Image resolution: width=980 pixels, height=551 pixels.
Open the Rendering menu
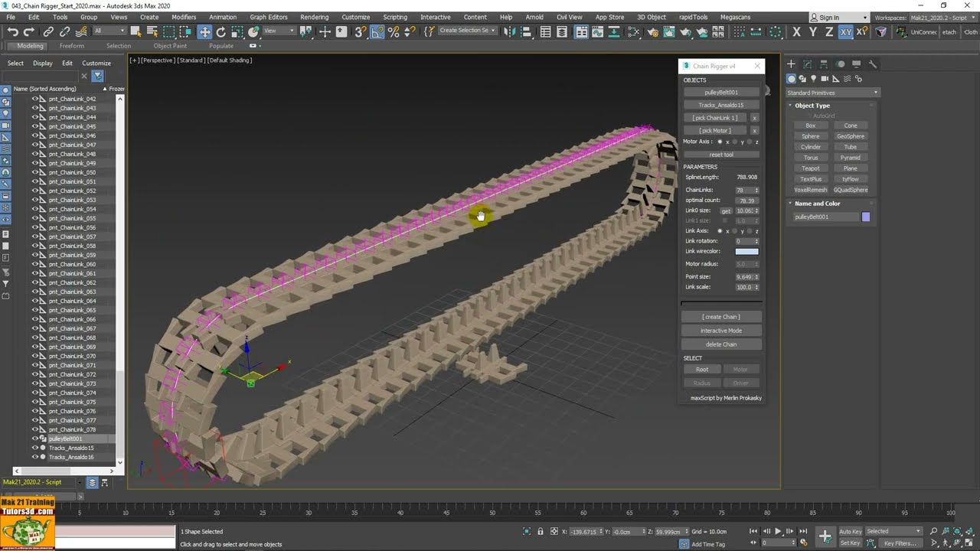[x=314, y=17]
